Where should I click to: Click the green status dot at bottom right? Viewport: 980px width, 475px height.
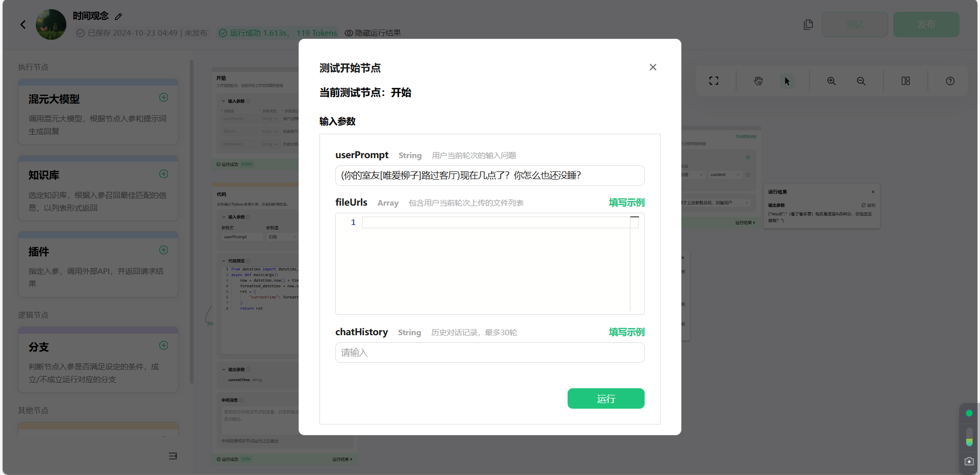tap(969, 413)
